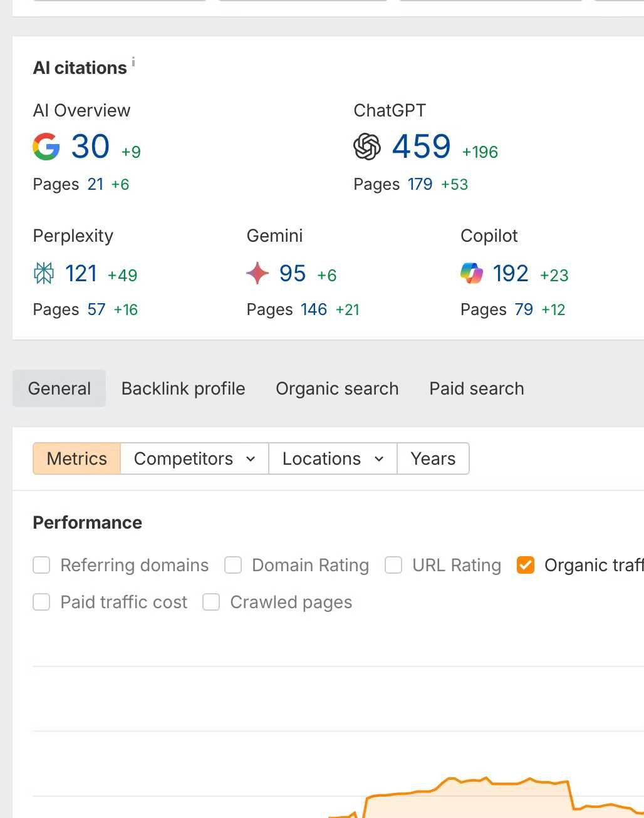Expand the Competitors dropdown
Screen dimensions: 644x818
click(x=194, y=458)
